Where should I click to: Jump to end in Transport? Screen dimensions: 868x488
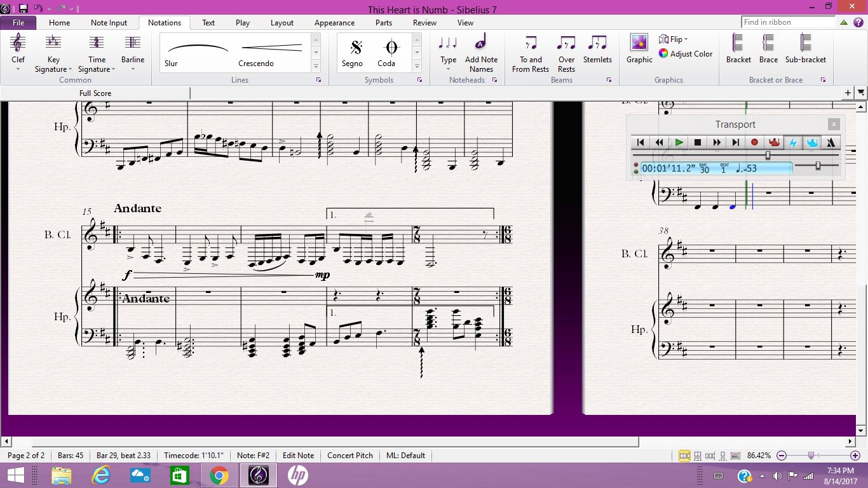736,142
